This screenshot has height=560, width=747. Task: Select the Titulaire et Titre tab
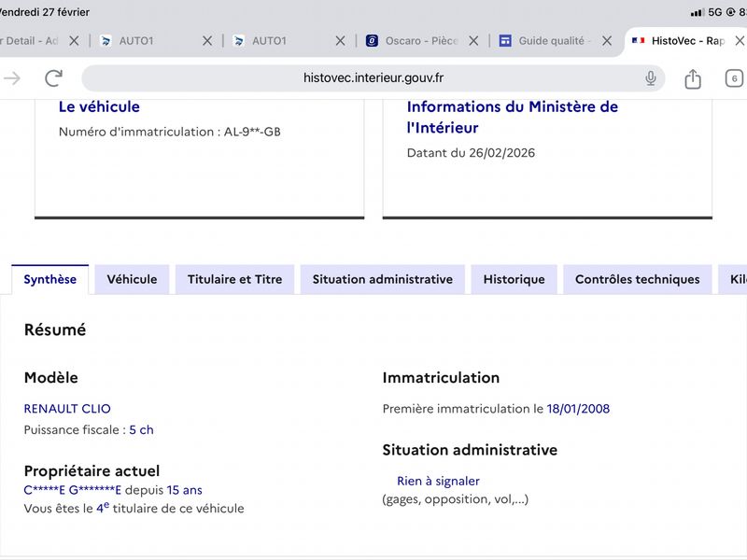click(x=234, y=279)
